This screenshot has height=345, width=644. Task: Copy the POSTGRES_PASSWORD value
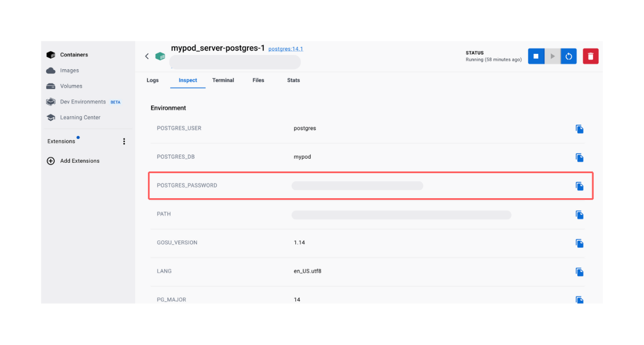point(579,186)
